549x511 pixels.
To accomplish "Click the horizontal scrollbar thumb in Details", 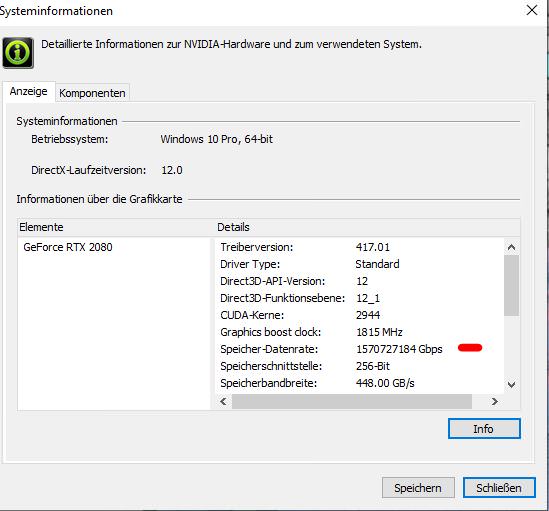I will tap(352, 401).
